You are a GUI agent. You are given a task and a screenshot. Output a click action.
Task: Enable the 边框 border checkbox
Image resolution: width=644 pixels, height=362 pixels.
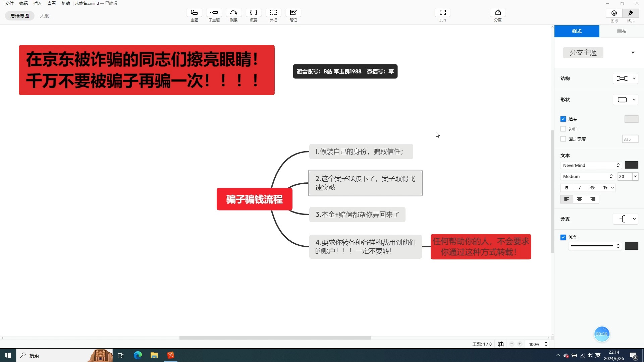click(x=563, y=129)
